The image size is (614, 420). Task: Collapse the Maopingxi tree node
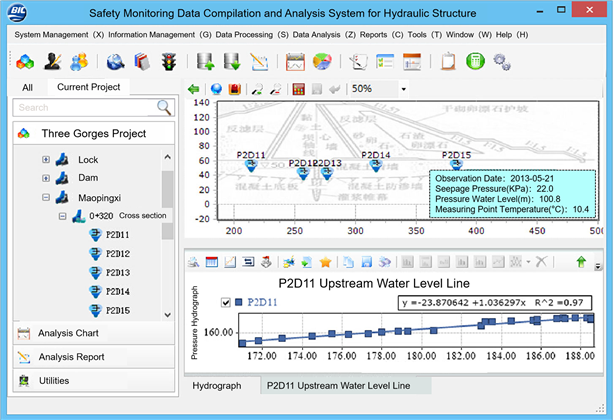[x=46, y=197]
